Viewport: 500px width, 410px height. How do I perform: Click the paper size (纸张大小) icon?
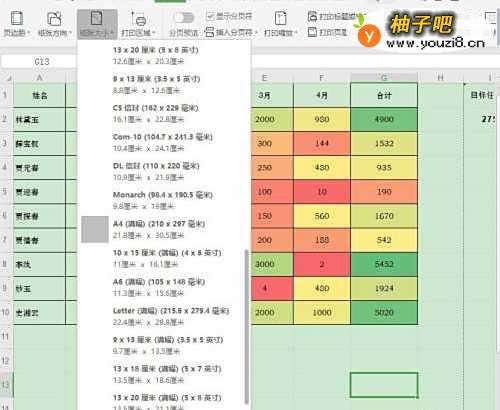tap(97, 18)
